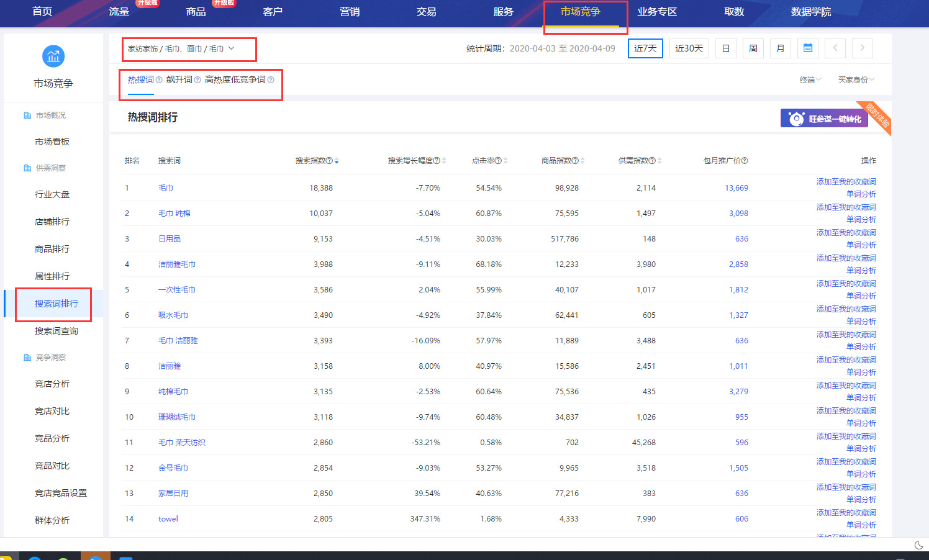Open 行业大盘 in sidebar
This screenshot has width=929, height=560.
(52, 194)
